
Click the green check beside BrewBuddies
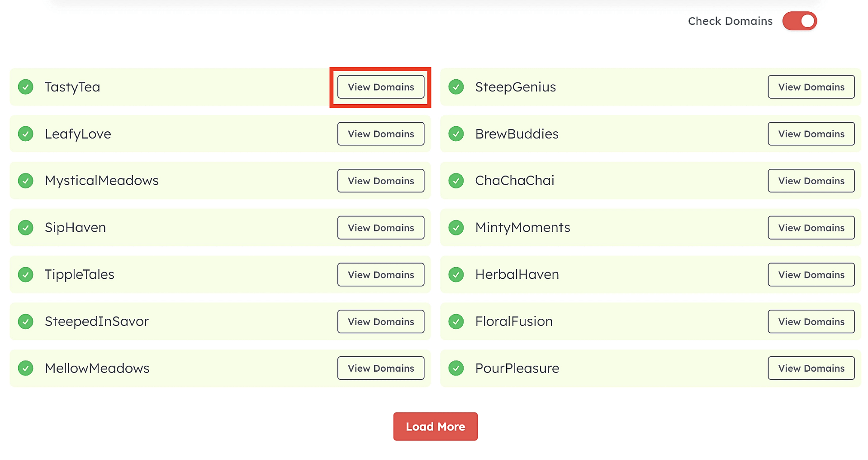(456, 134)
